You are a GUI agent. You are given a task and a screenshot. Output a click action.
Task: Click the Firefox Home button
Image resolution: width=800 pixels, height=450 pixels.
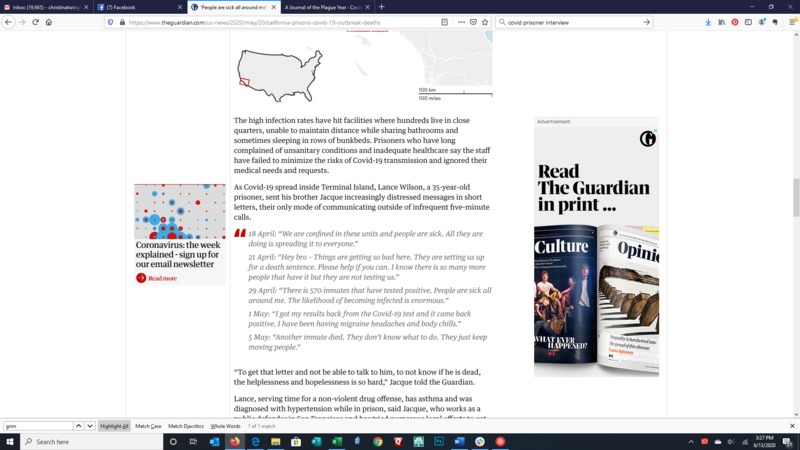tap(49, 22)
